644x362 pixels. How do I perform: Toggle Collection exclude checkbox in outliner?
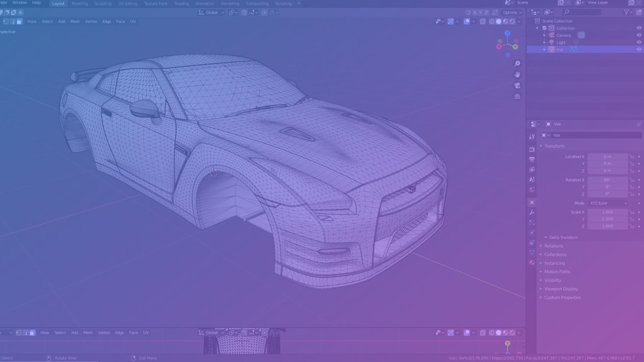(x=544, y=28)
